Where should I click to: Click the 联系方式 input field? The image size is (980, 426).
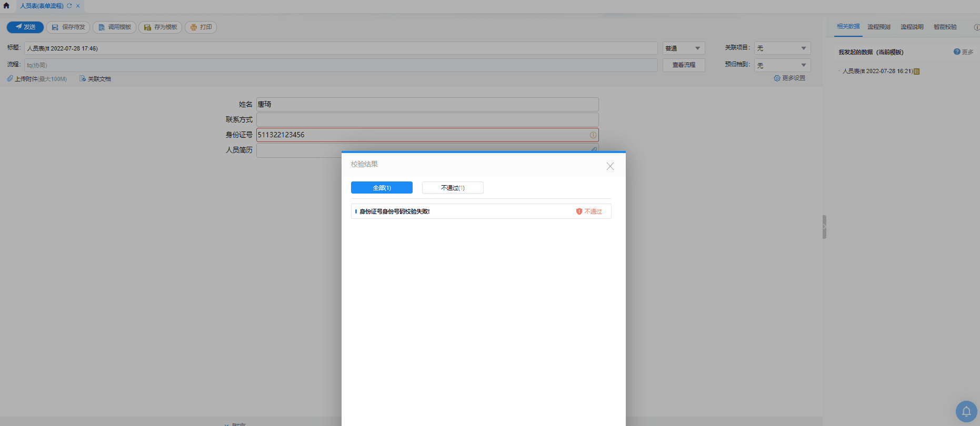tap(427, 119)
